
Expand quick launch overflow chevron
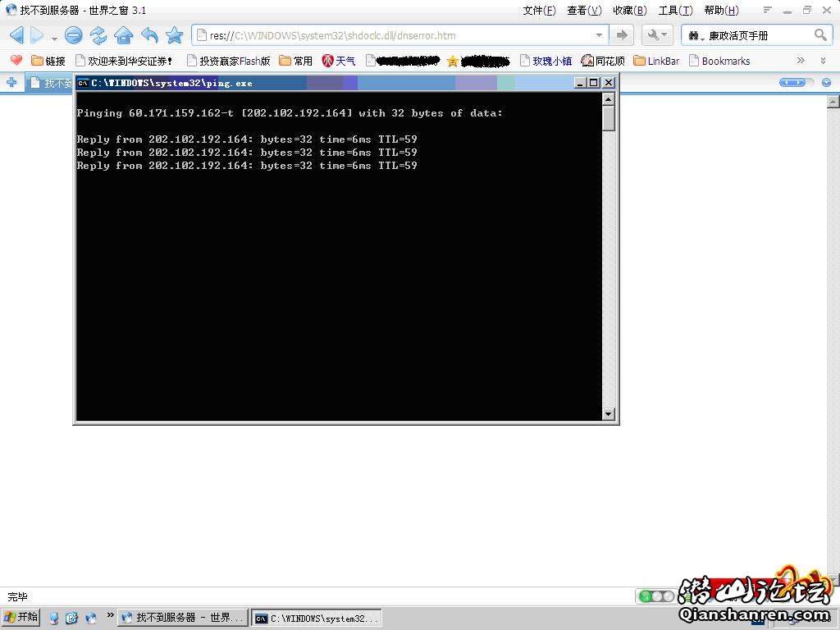[111, 615]
